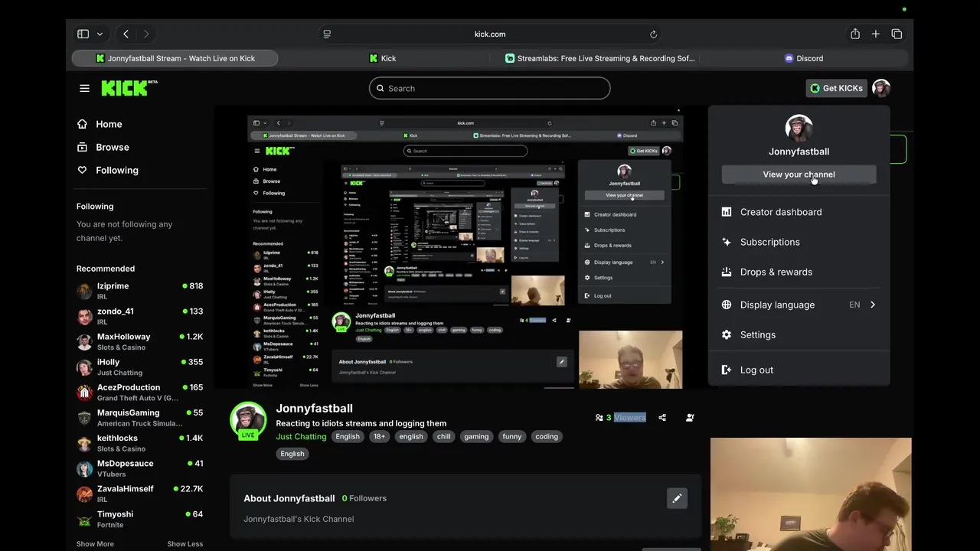Click ZavalaHimself channel avatar
The height and width of the screenshot is (551, 980).
click(x=84, y=494)
